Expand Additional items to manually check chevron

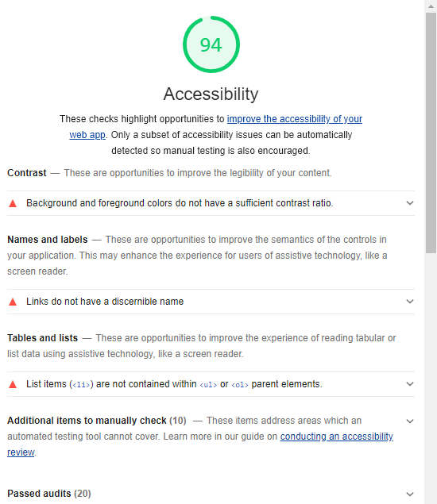pos(410,421)
